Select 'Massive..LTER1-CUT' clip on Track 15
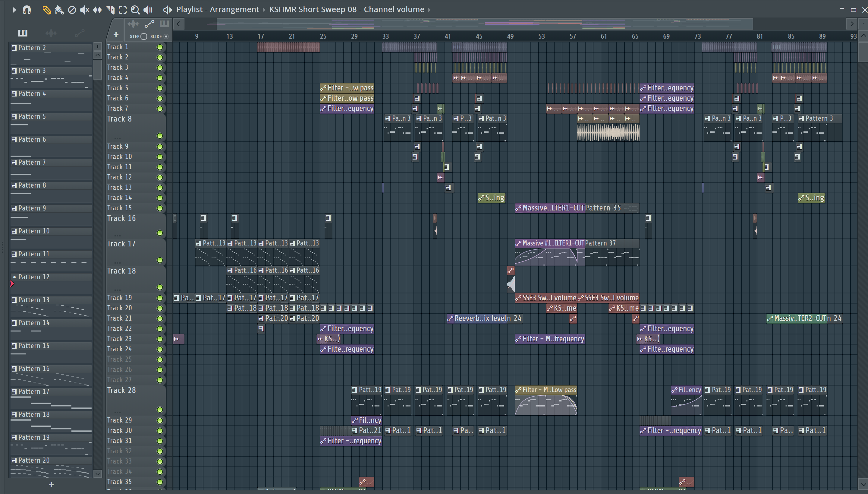Viewport: 868px width, 494px height. coord(550,208)
